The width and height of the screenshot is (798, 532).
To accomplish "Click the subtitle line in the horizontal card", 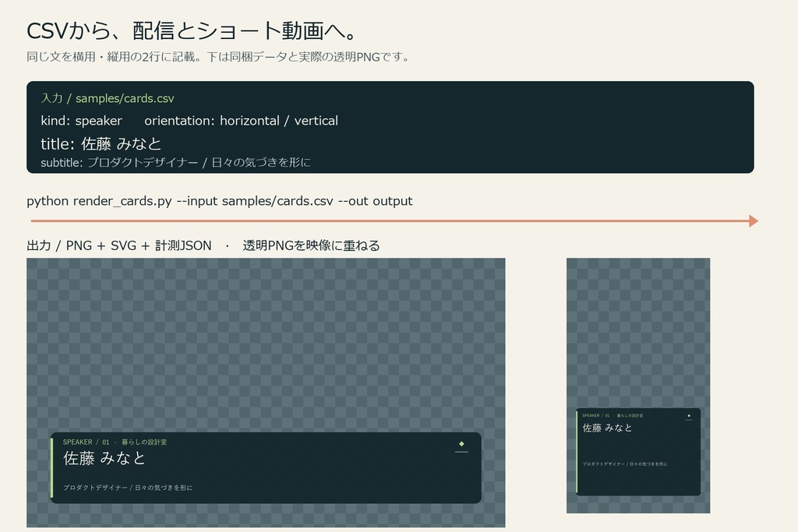I will 128,488.
